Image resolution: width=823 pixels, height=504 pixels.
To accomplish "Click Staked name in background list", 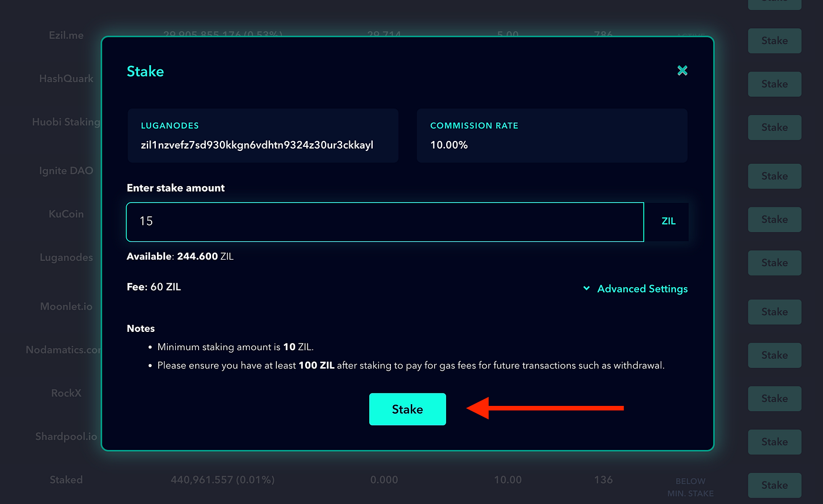I will (x=66, y=480).
